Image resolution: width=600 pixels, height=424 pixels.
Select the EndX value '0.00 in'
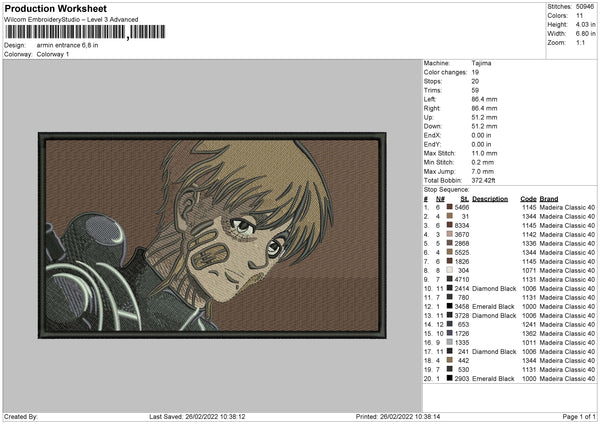(481, 135)
